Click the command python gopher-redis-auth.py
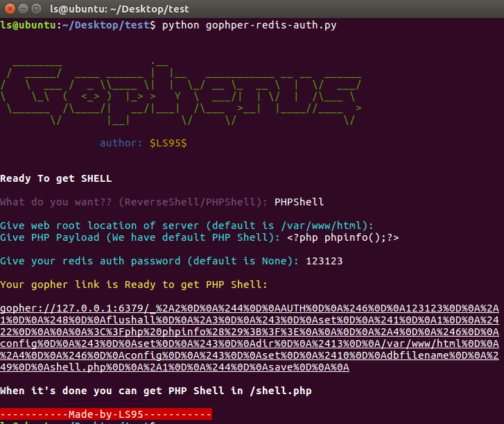This screenshot has width=504, height=424. pos(249,26)
